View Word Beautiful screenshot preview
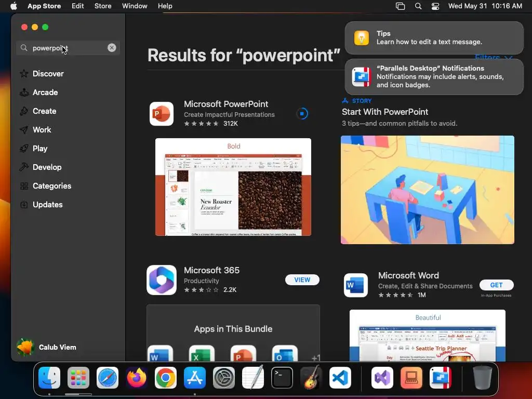Screen dimensions: 532x399 pos(428,335)
